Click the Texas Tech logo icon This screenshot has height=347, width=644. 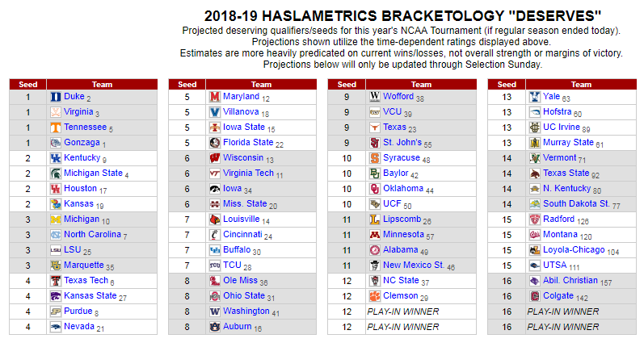55,281
